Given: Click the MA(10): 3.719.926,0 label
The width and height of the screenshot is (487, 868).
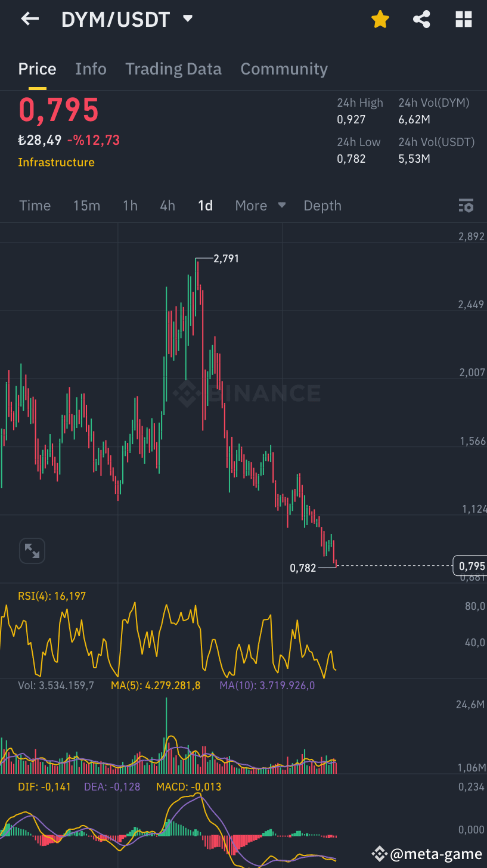Looking at the screenshot, I should 267,686.
